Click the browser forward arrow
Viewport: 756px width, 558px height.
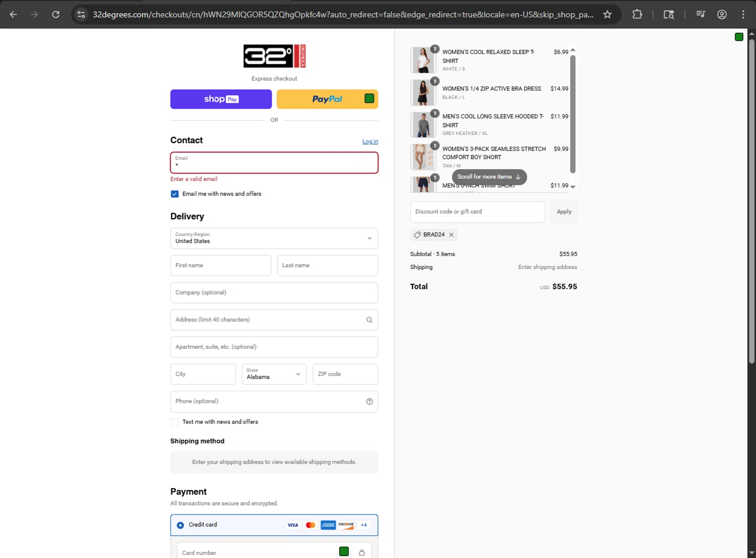(x=34, y=15)
